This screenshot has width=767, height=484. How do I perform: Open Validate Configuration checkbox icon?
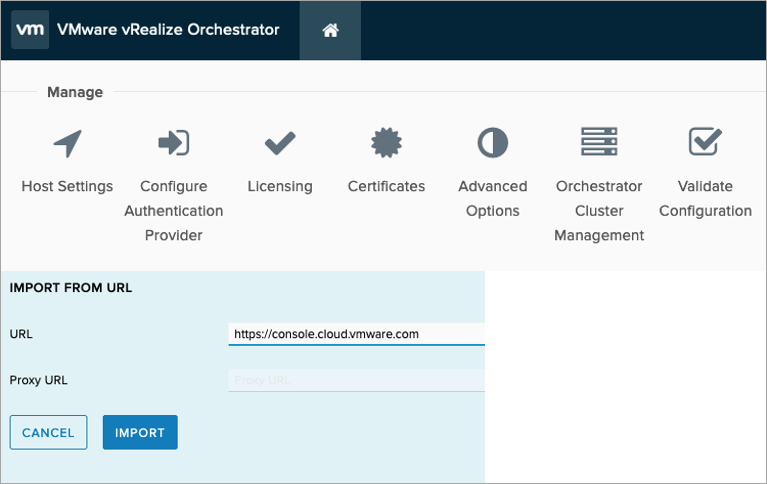click(x=705, y=141)
